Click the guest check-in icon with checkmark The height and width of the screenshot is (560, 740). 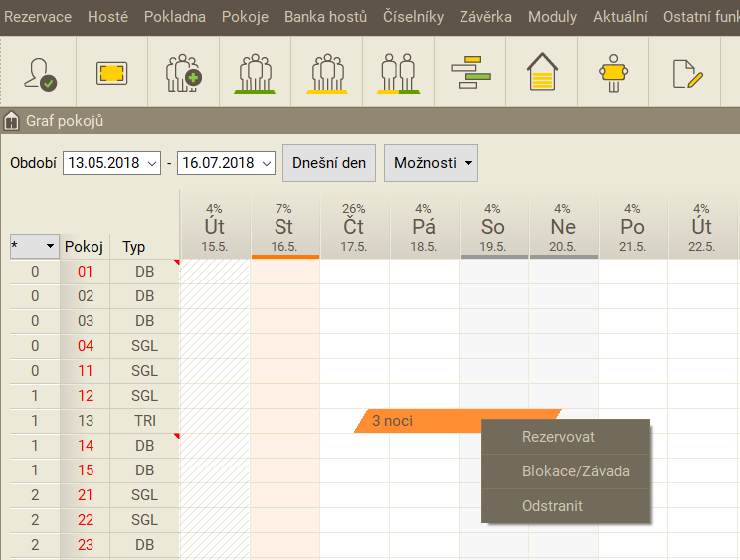coord(40,73)
